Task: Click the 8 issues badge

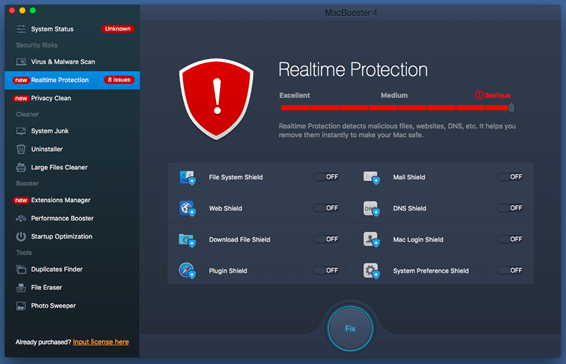Action: tap(119, 80)
